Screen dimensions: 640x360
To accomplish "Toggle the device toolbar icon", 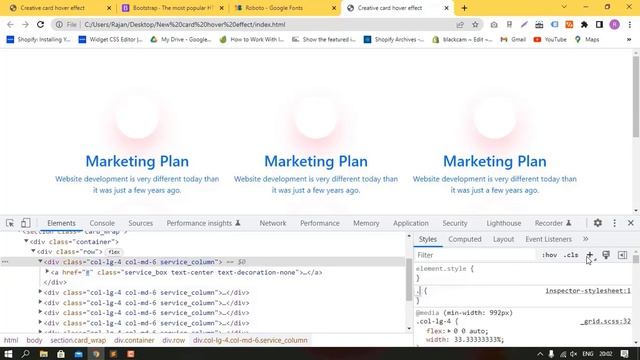I will pyautogui.click(x=26, y=223).
